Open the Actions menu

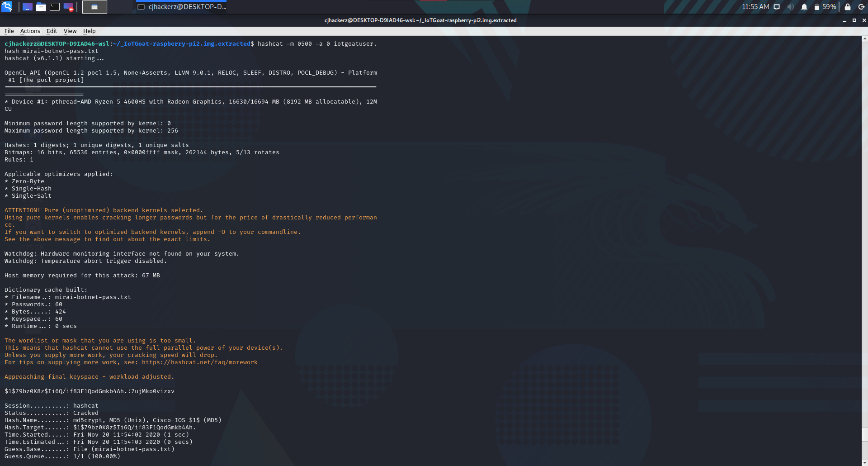tap(30, 31)
